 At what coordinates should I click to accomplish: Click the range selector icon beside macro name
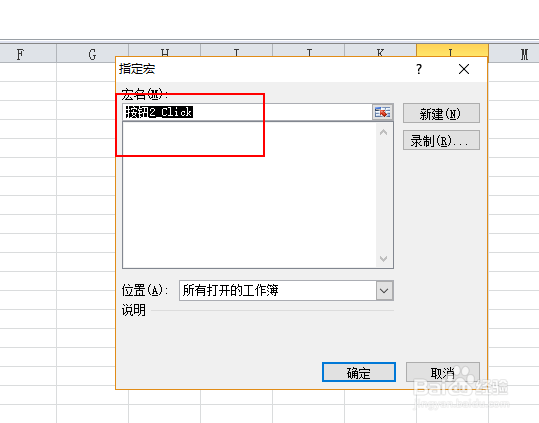tap(383, 112)
